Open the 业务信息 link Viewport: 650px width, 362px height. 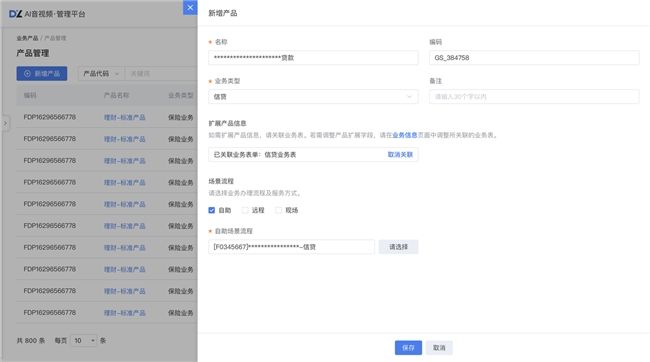click(405, 135)
